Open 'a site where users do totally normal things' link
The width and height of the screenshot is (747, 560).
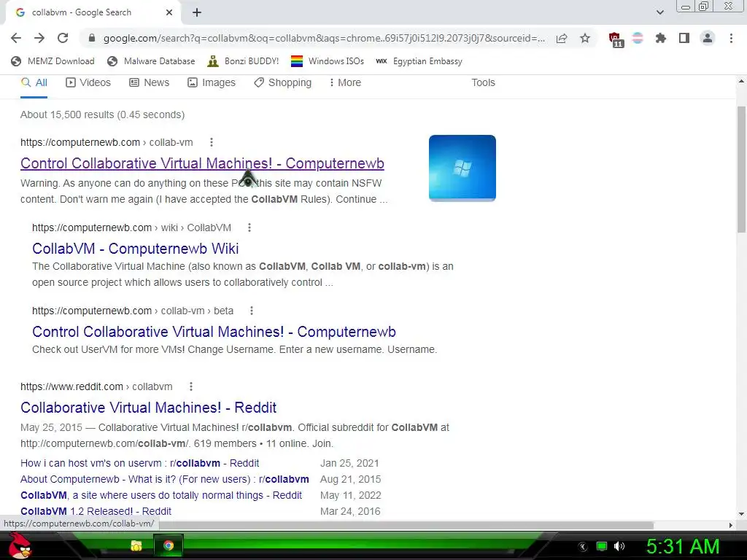[x=161, y=496]
